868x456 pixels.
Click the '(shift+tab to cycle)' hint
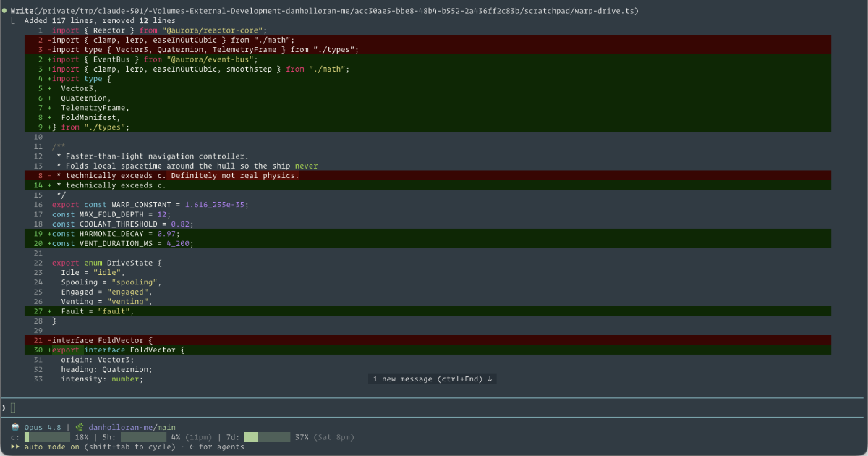[x=129, y=447]
